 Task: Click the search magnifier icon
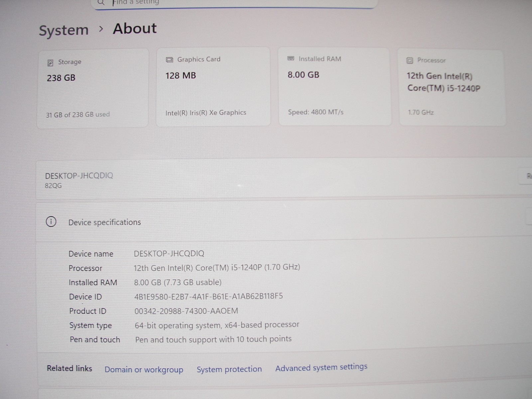tap(101, 2)
